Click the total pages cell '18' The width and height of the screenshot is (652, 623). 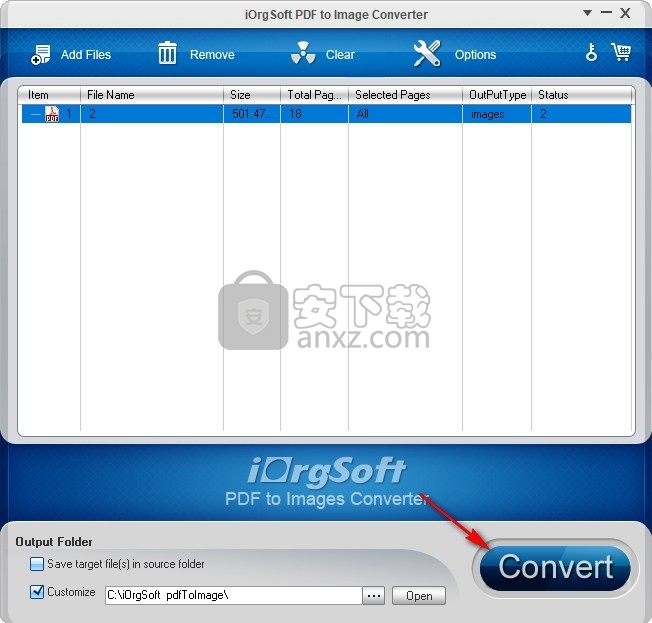tap(314, 114)
